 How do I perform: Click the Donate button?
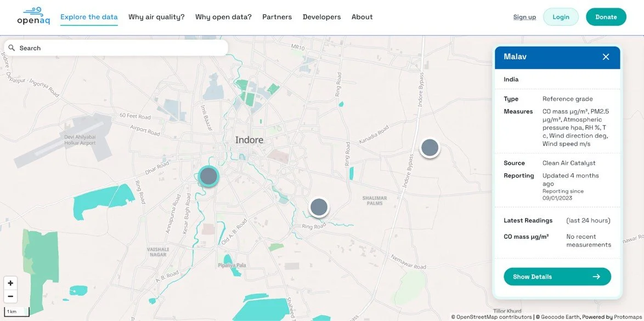click(x=606, y=17)
